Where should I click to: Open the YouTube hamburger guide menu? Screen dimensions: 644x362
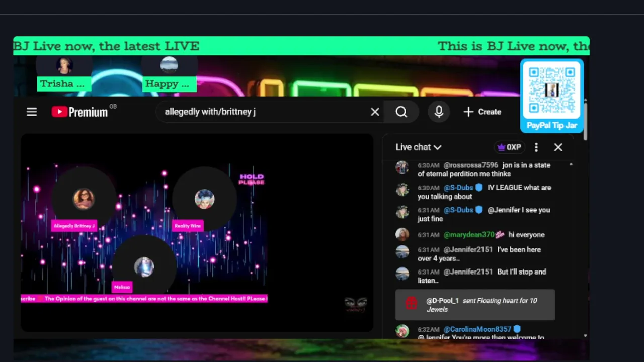(x=32, y=112)
